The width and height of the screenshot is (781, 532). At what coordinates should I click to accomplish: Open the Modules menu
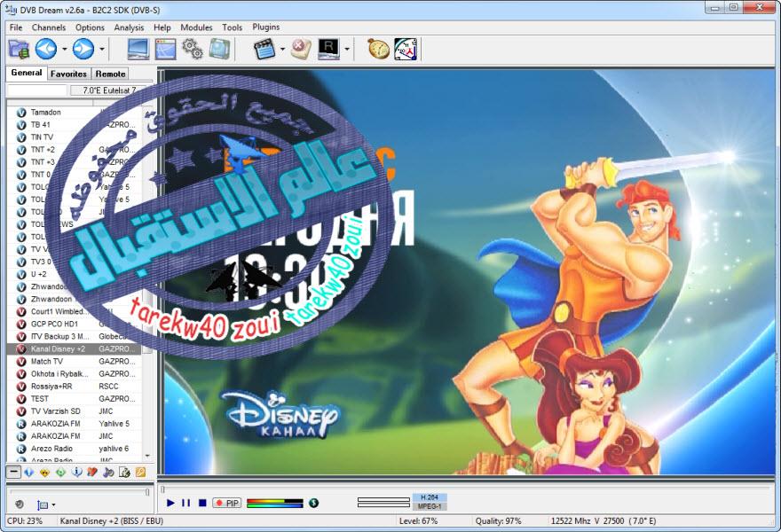point(196,27)
